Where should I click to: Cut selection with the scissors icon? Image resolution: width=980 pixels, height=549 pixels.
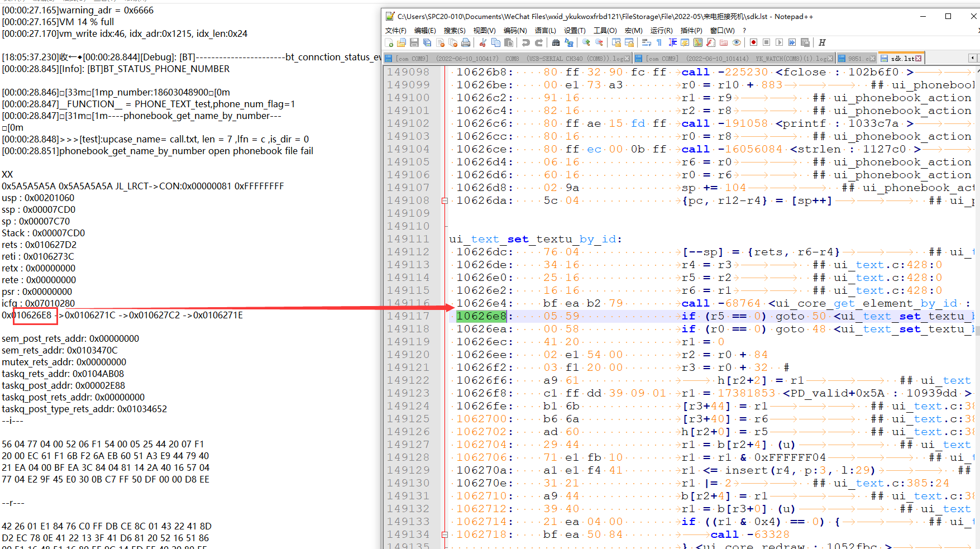pyautogui.click(x=483, y=42)
